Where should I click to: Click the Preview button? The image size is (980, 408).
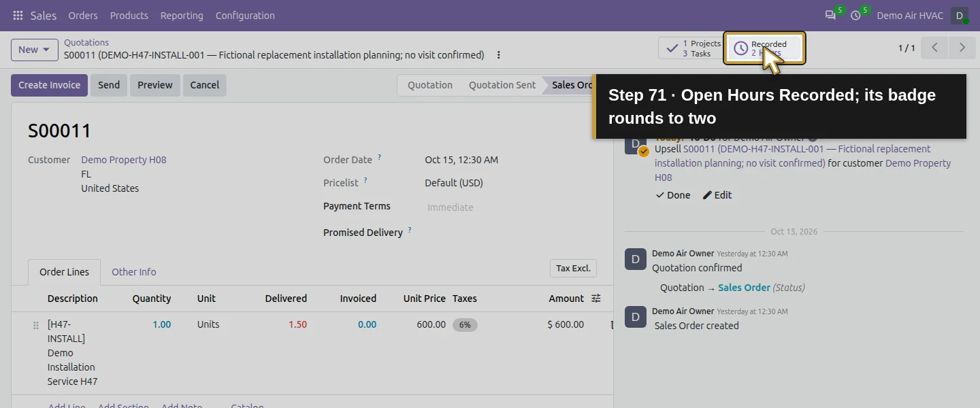tap(155, 85)
